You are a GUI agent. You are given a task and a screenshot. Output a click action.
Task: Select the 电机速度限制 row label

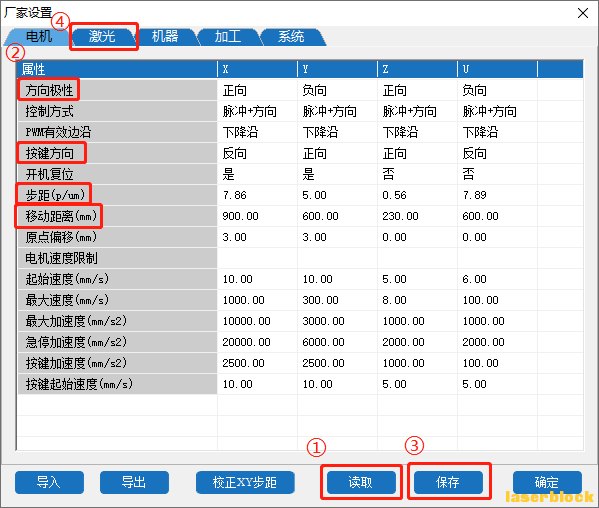118,258
